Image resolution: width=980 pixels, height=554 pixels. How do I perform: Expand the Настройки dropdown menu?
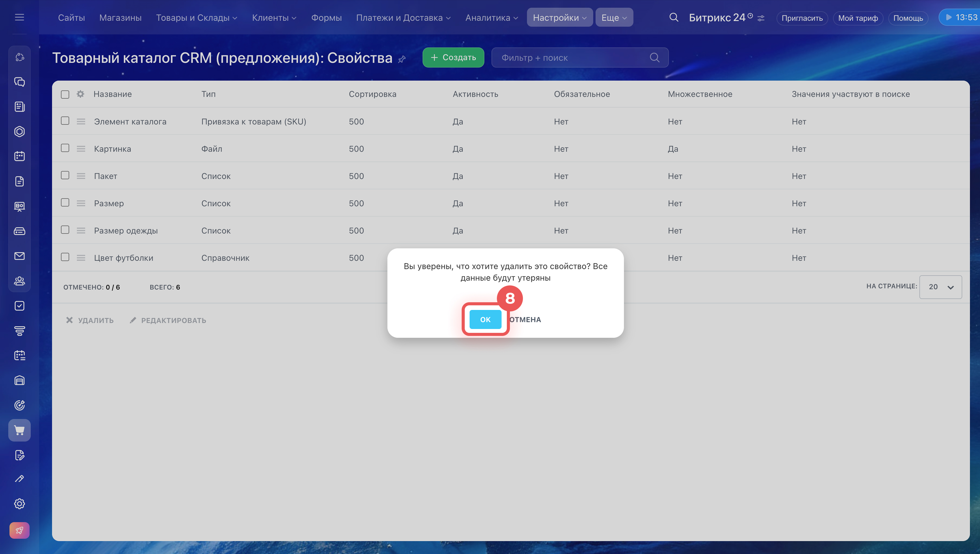point(559,18)
